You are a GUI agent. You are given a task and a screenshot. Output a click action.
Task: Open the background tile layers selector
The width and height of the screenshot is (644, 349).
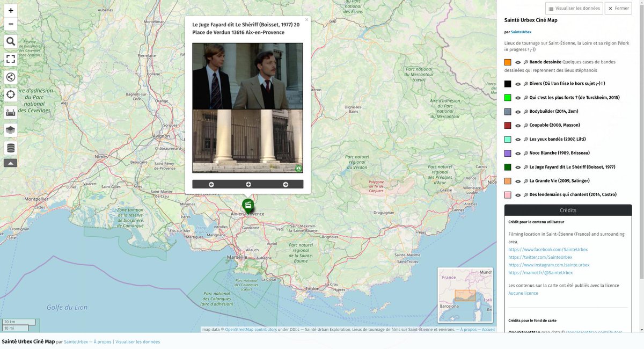(x=11, y=148)
